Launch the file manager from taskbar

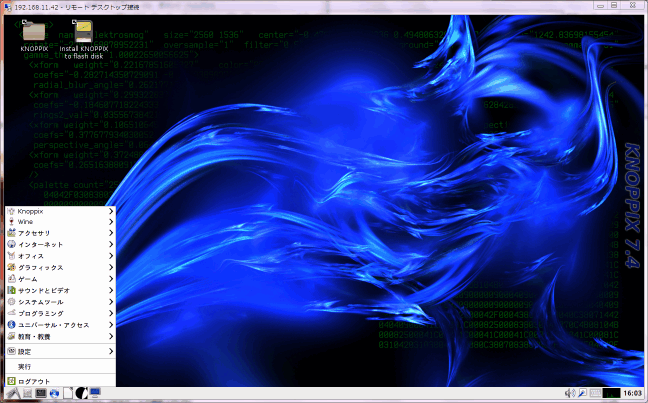click(28, 393)
